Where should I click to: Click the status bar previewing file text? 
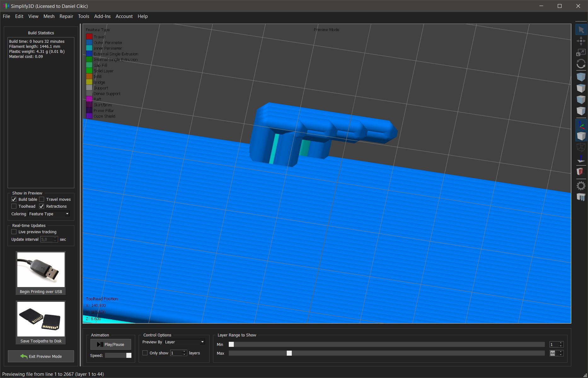coord(53,374)
